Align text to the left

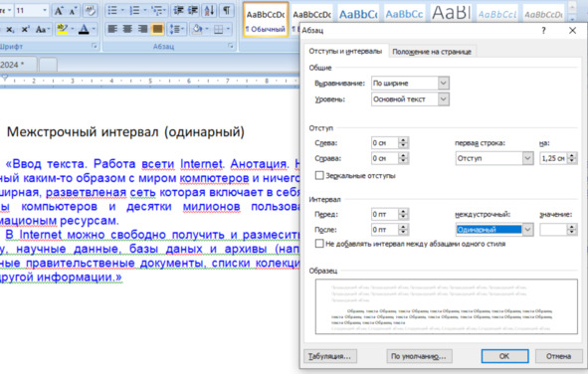tap(112, 29)
